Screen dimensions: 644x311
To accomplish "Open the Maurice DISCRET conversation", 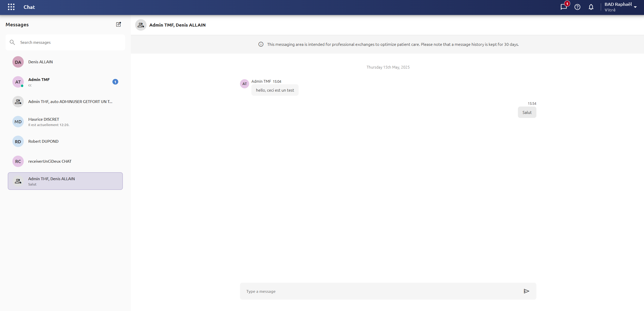I will click(65, 122).
